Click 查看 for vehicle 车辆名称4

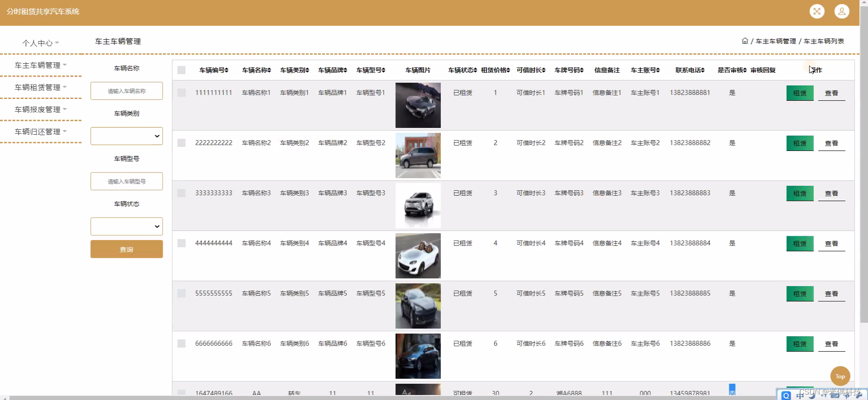click(x=831, y=244)
